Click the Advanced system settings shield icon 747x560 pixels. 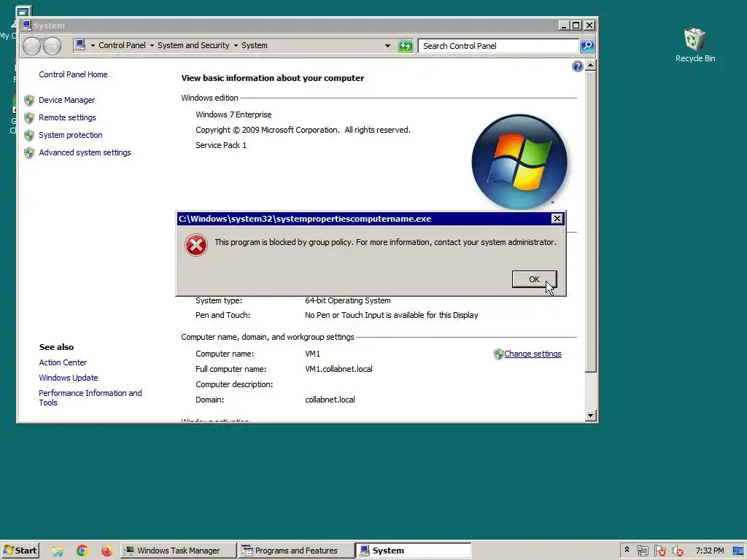tap(29, 153)
